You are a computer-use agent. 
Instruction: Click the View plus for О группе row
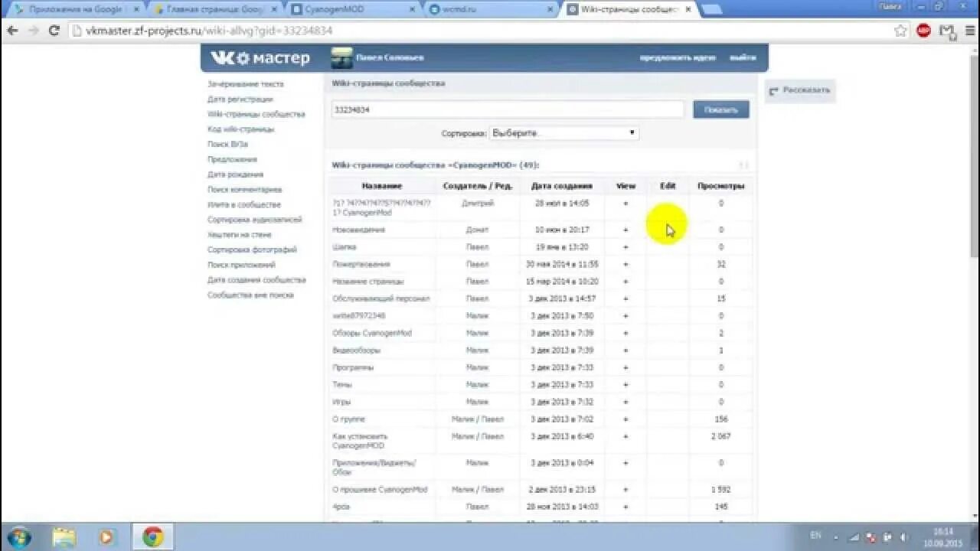[626, 419]
